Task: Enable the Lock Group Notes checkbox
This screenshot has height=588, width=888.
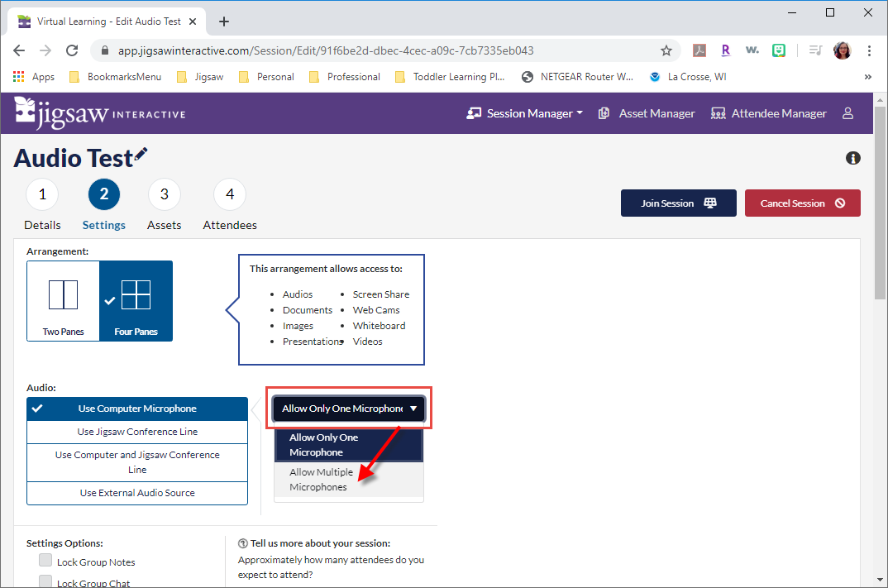Action: (x=45, y=561)
